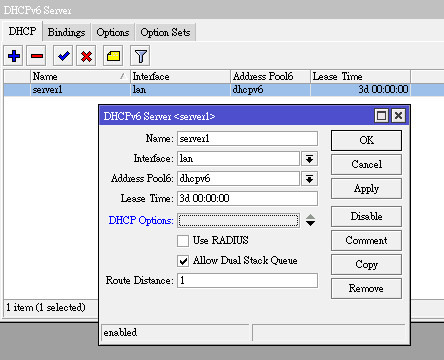
Task: Apply the server1 settings
Action: pos(366,189)
